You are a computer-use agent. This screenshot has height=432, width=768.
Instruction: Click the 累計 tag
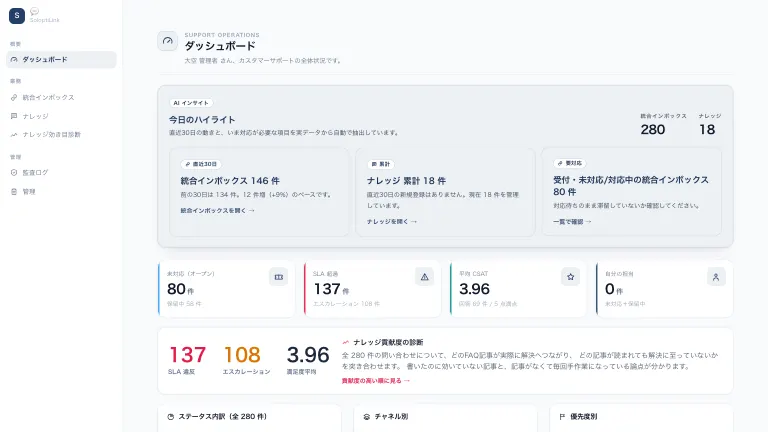[381, 164]
